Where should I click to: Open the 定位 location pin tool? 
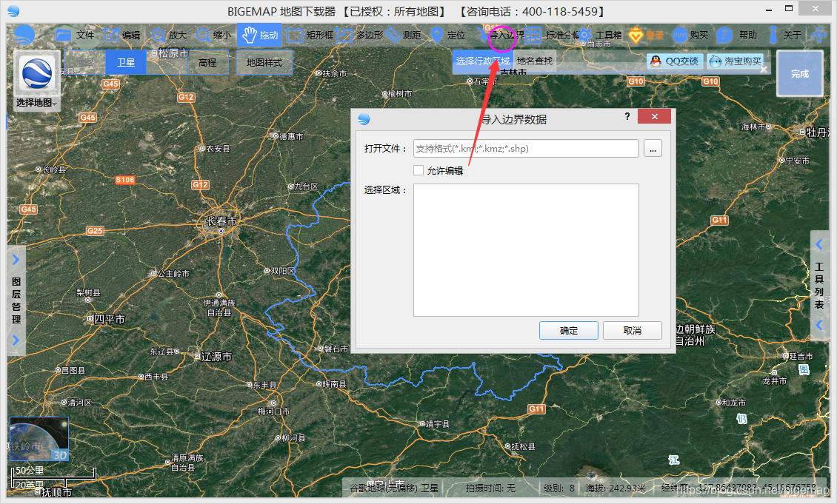[x=448, y=36]
